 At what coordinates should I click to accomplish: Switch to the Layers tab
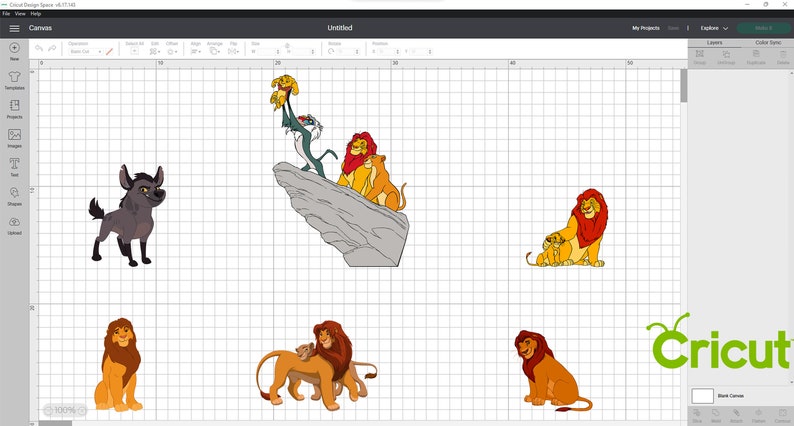click(x=714, y=43)
